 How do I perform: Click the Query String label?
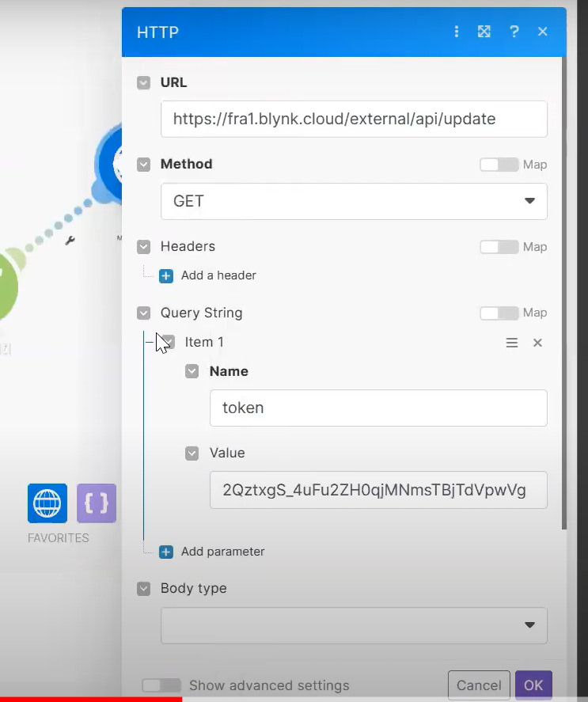coord(202,313)
